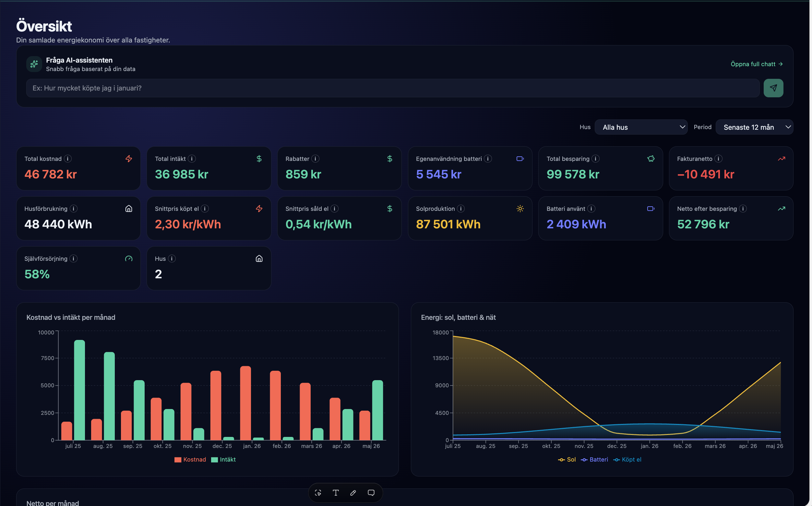Click battery icon on Batteri använt card

click(651, 209)
